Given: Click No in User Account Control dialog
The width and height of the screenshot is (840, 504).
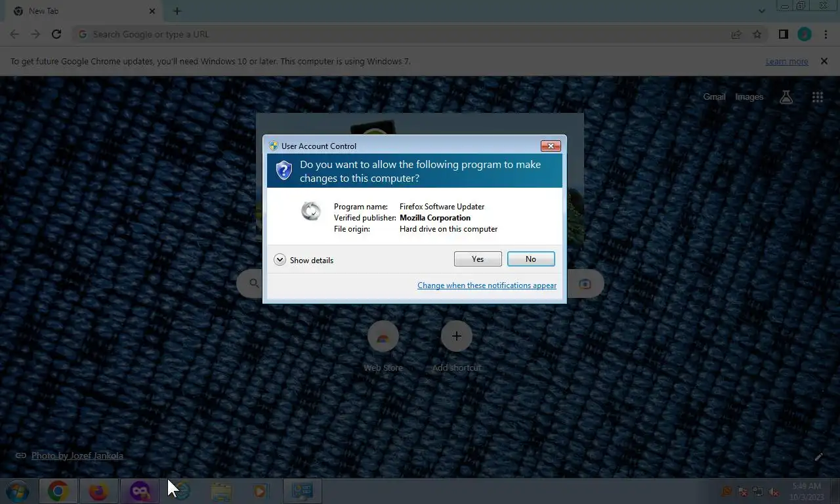Looking at the screenshot, I should click(x=531, y=259).
